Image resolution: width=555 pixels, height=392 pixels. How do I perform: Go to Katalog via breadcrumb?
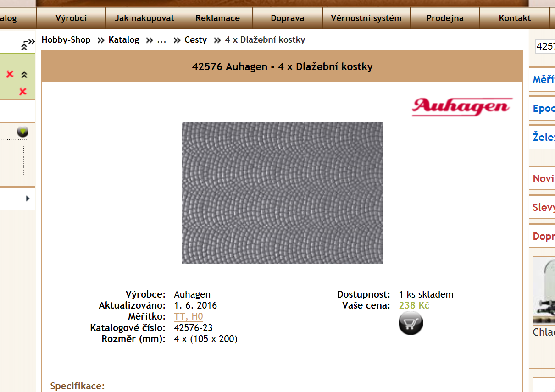[124, 40]
